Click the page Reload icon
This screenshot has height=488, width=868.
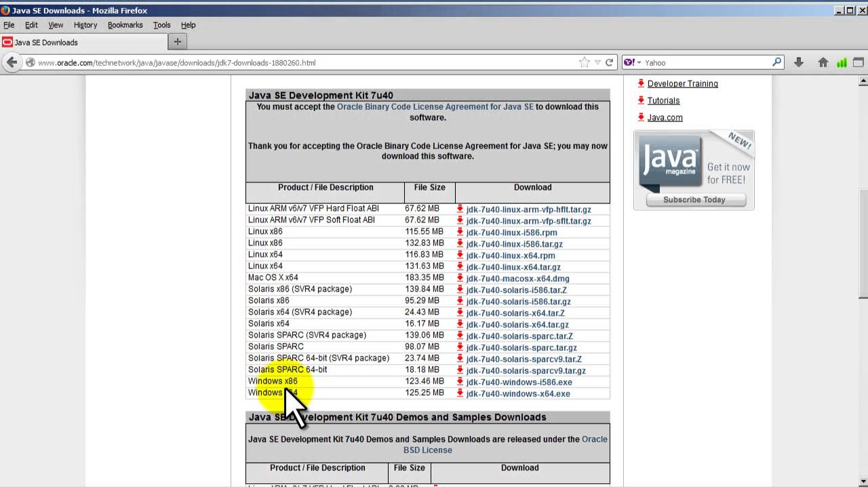609,62
